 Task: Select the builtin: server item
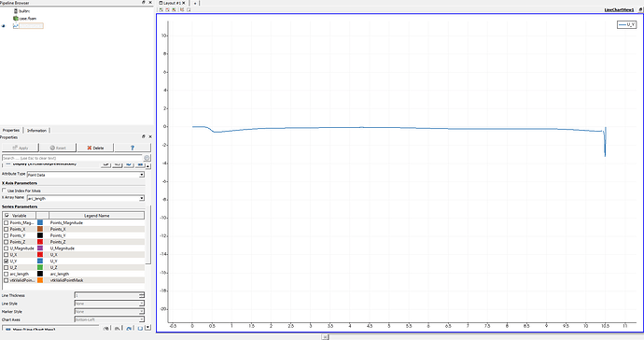24,11
